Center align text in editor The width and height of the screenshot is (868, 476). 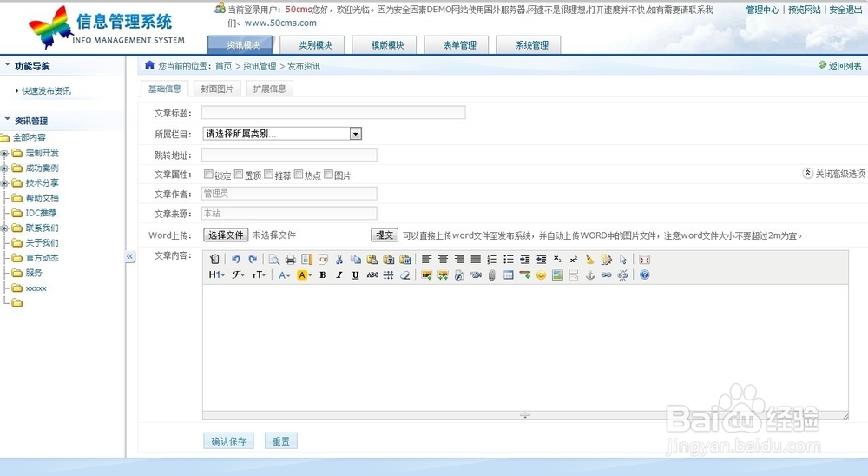[443, 260]
